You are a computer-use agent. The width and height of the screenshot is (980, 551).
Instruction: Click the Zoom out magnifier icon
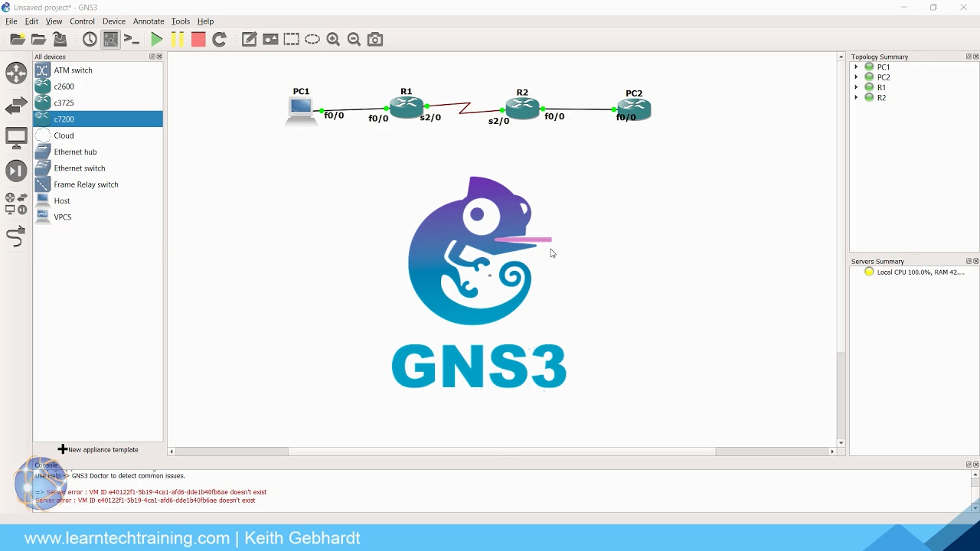tap(354, 39)
